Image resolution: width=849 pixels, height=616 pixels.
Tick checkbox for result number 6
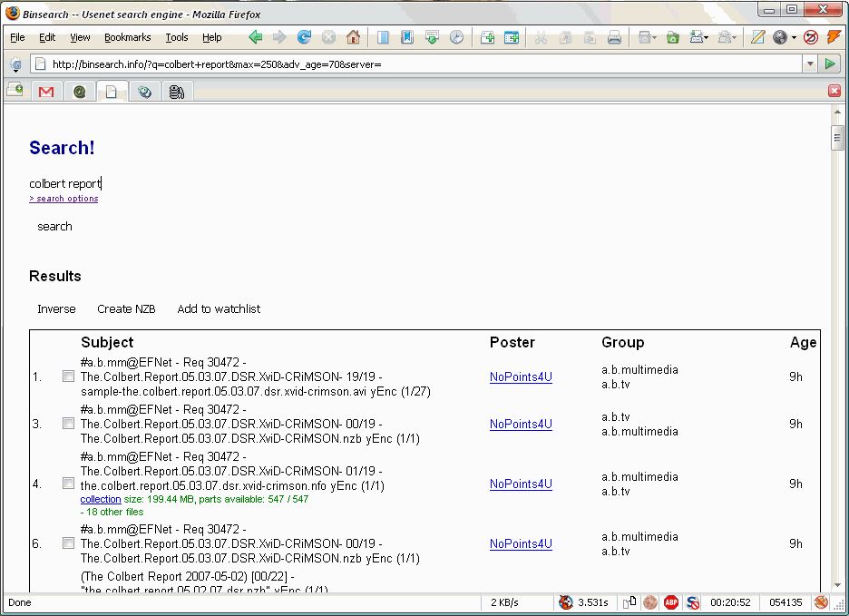pos(68,543)
